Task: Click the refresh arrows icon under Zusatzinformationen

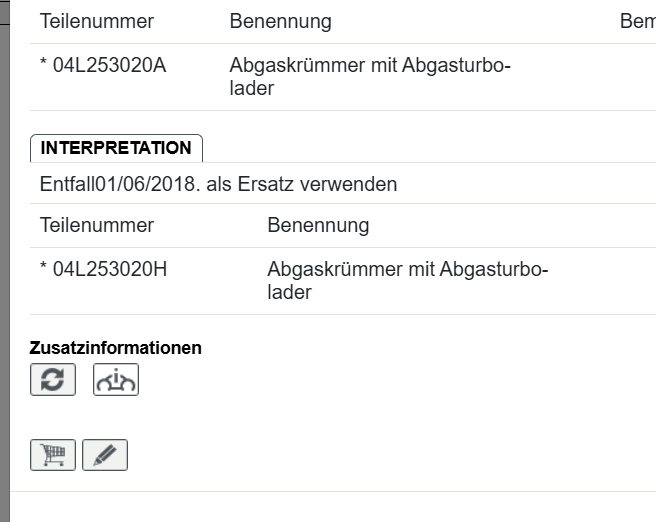Action: tap(53, 380)
